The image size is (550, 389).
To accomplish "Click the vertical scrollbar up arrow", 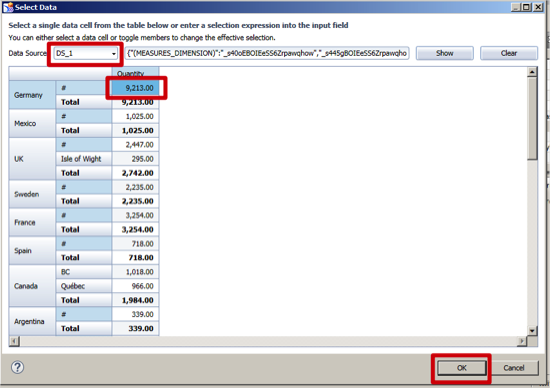I will pos(532,72).
